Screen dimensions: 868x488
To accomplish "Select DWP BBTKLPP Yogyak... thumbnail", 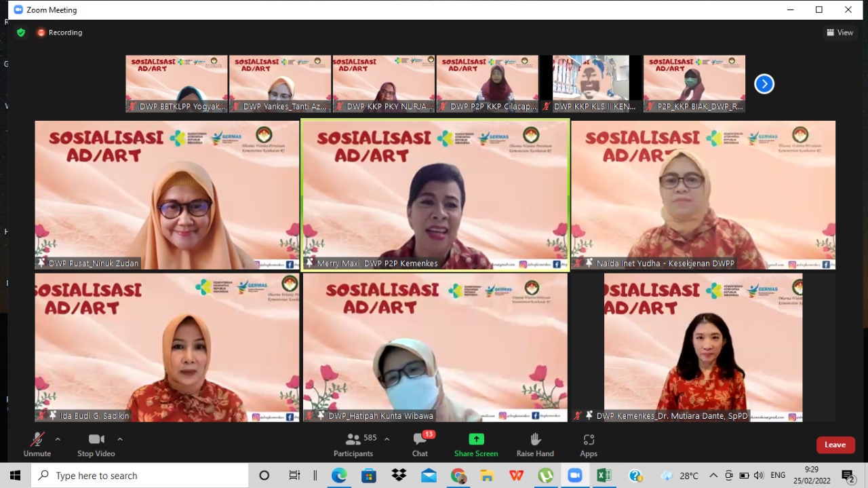I will pyautogui.click(x=176, y=84).
